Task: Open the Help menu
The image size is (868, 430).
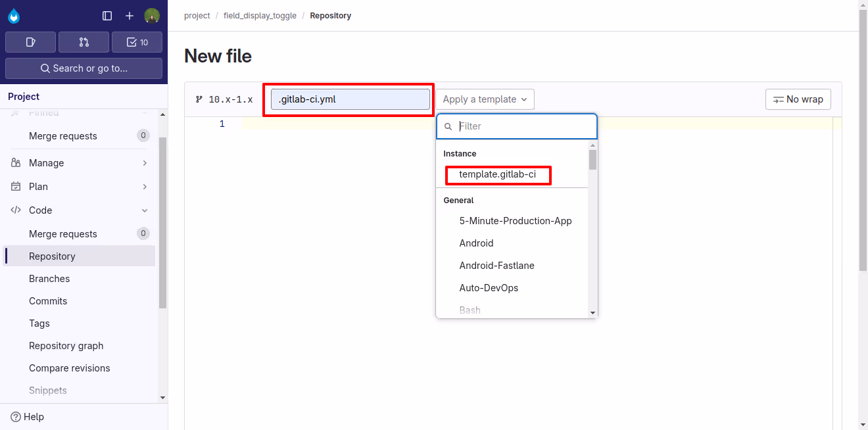Action: 28,417
